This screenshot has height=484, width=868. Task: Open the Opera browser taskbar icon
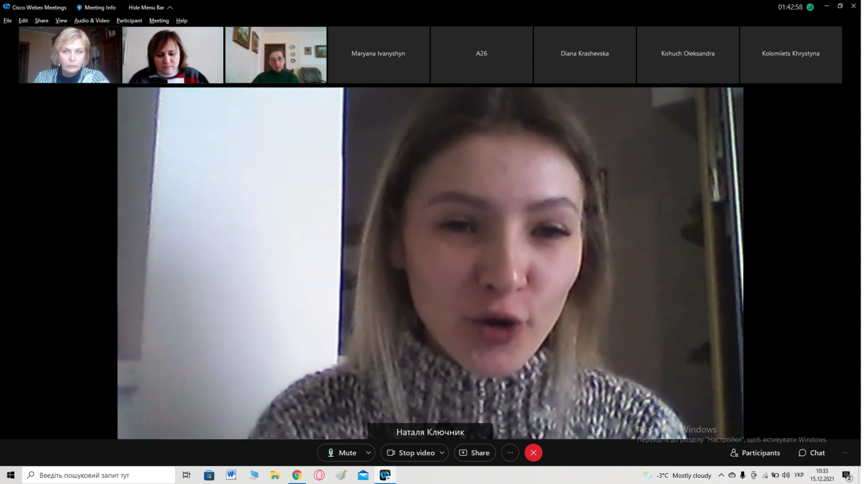pos(319,475)
